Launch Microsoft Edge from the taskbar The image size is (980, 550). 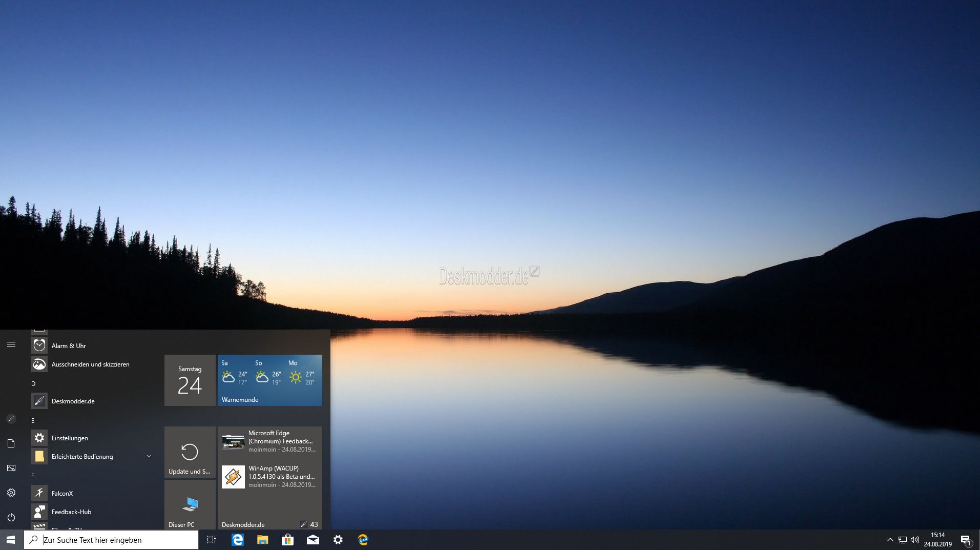coord(237,540)
